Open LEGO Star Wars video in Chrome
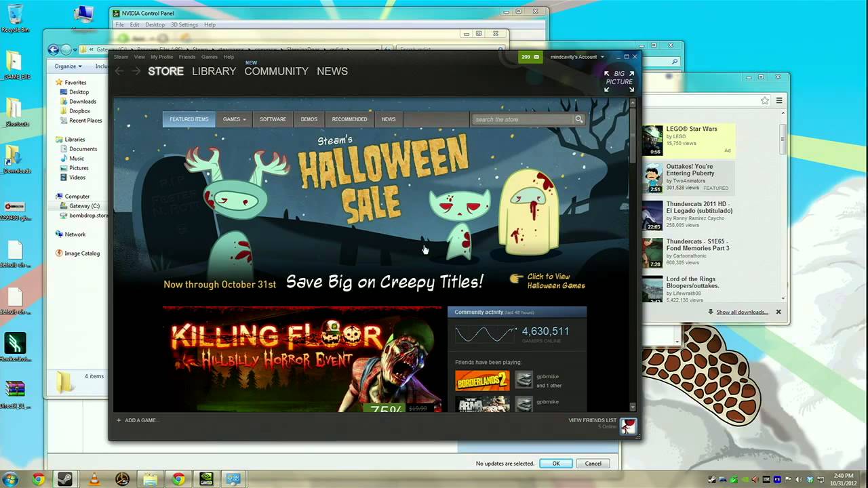 pos(692,129)
